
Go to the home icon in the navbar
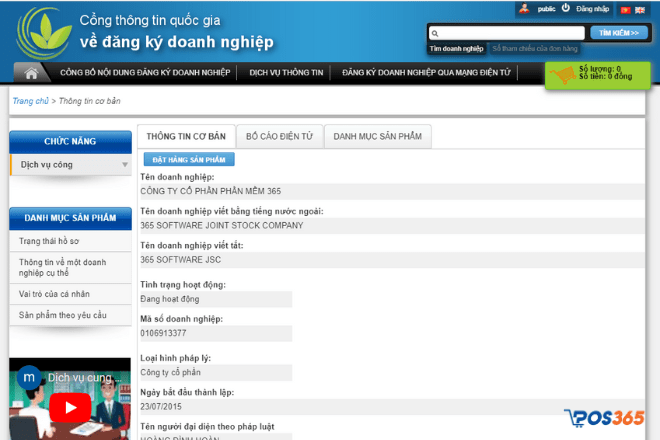pyautogui.click(x=31, y=73)
